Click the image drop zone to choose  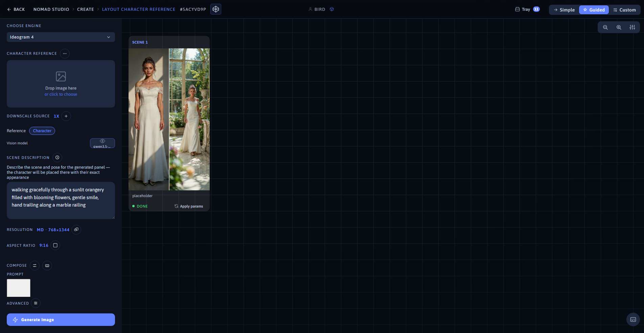(61, 84)
